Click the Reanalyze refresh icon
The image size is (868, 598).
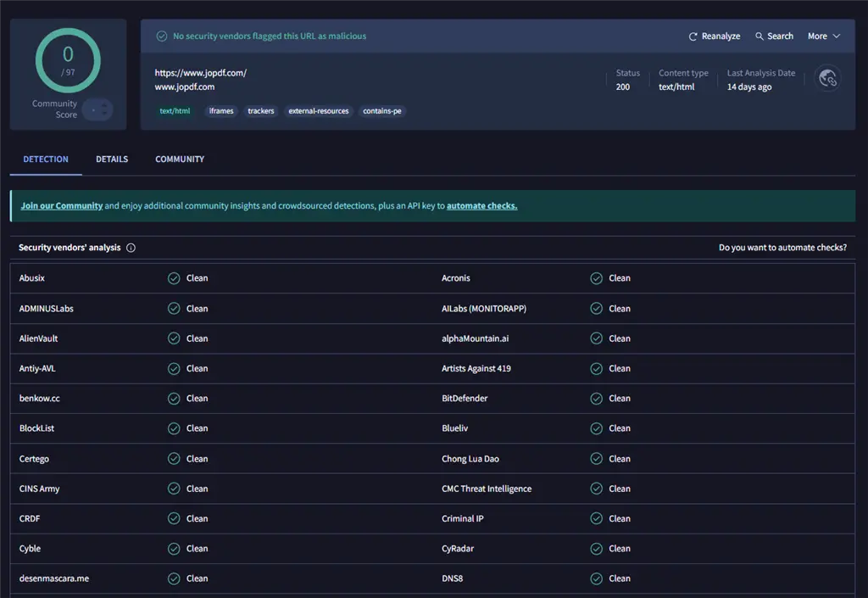click(693, 36)
